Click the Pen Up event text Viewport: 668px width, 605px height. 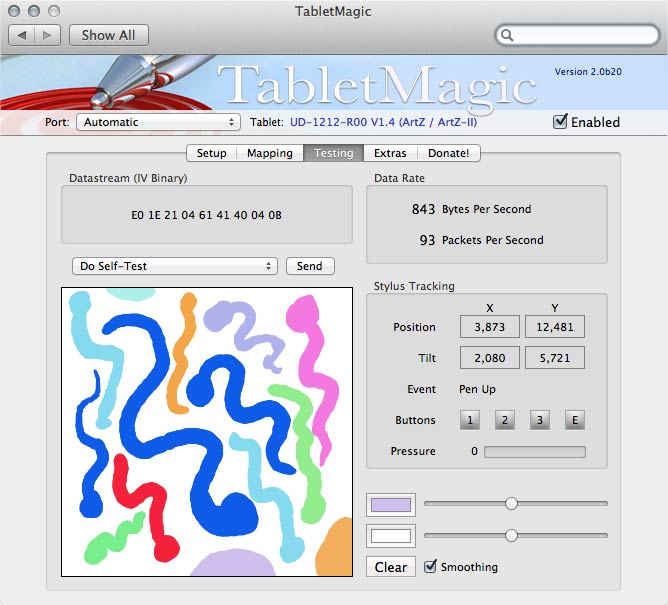pos(477,389)
